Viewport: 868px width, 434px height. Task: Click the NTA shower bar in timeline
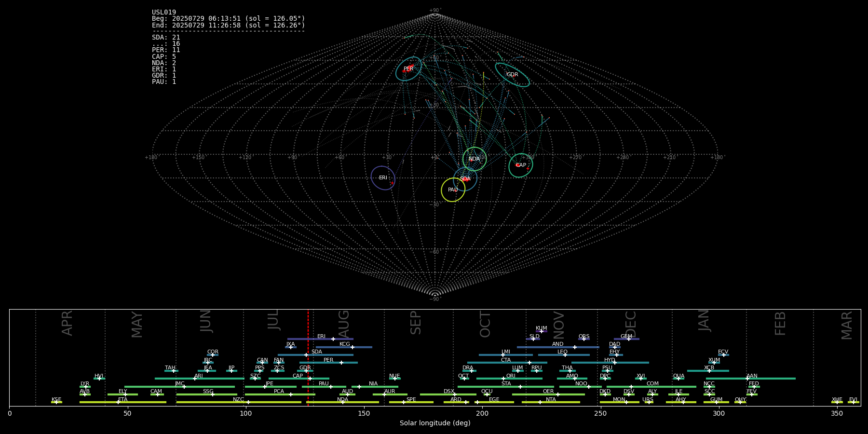[551, 402]
